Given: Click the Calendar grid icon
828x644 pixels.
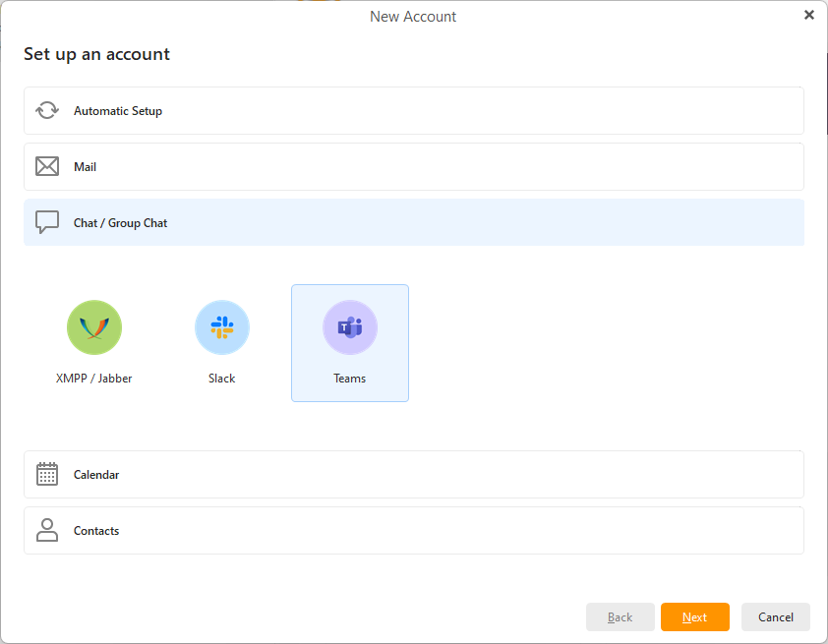Looking at the screenshot, I should pos(47,474).
